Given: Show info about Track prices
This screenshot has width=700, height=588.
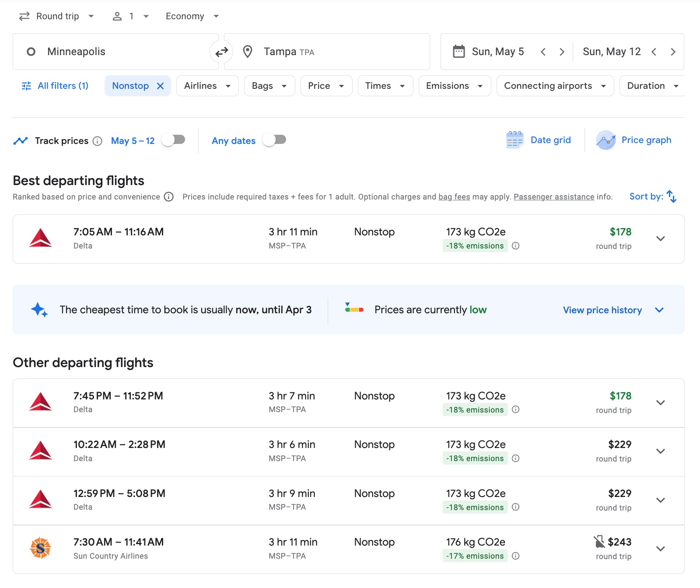Looking at the screenshot, I should click(98, 141).
